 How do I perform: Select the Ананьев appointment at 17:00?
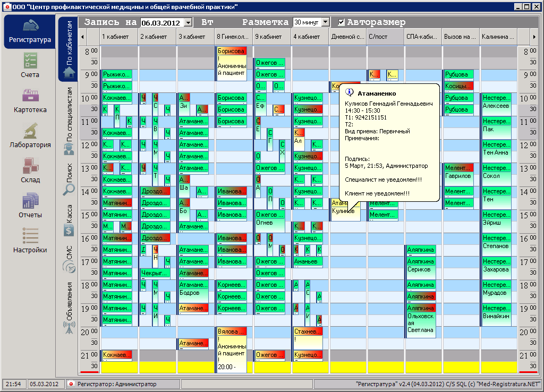[x=308, y=261]
